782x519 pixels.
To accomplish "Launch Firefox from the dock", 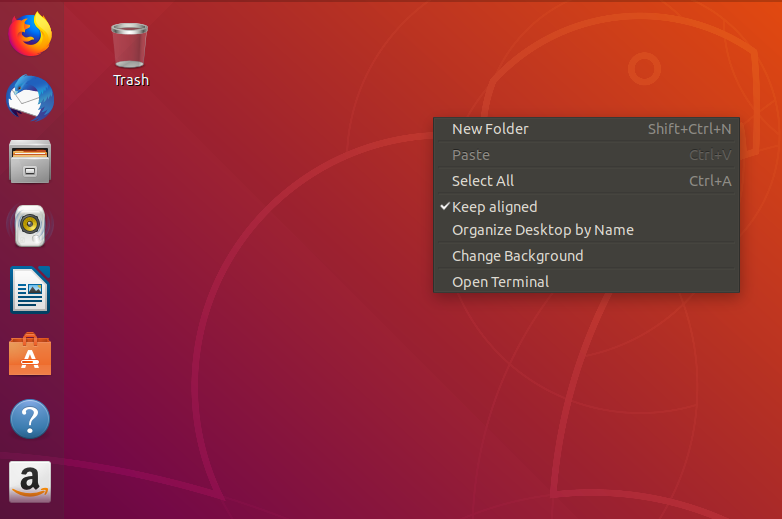I will click(x=30, y=34).
